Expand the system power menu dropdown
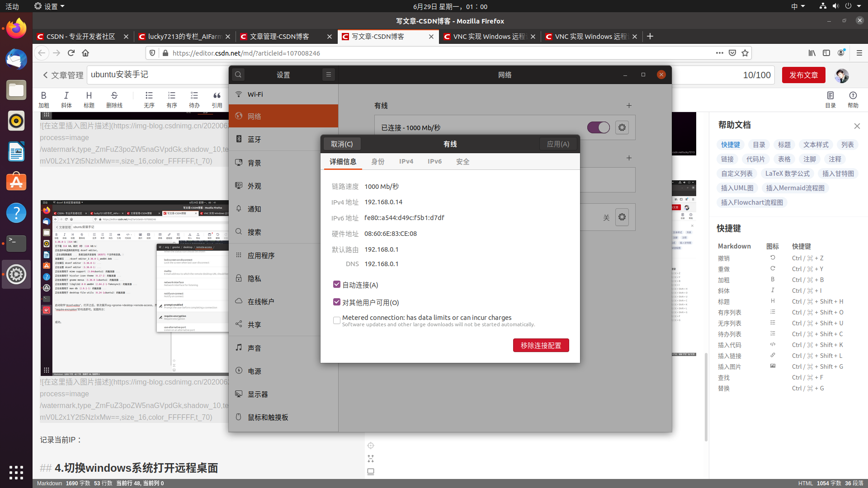This screenshot has height=488, width=868. click(x=860, y=6)
